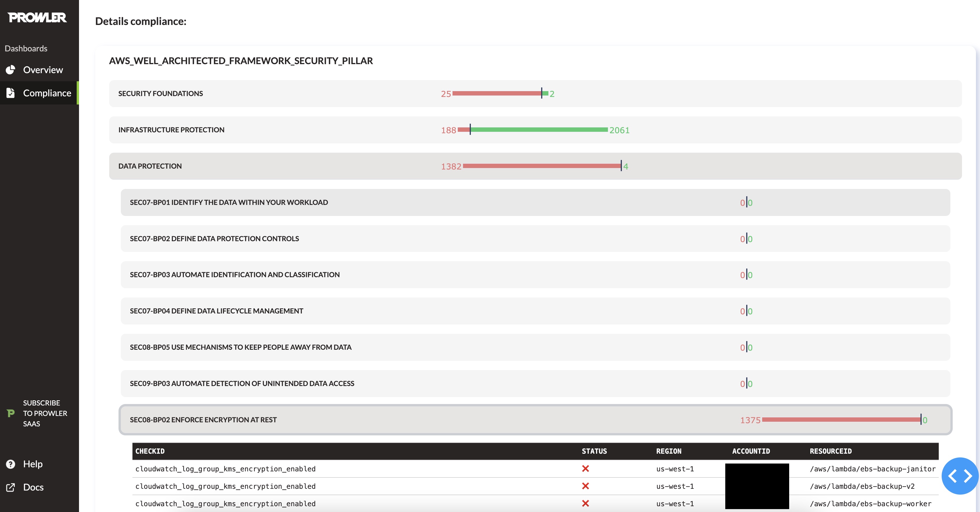Click the REGION column header
The height and width of the screenshot is (512, 980).
669,451
